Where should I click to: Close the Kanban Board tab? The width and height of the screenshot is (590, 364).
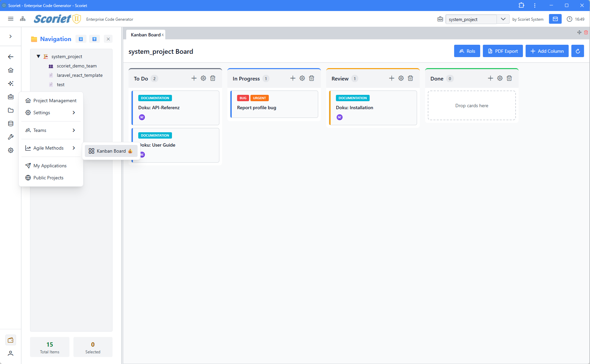click(163, 34)
